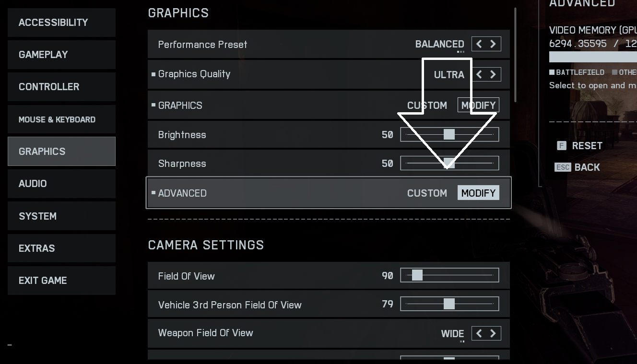
Task: Click Modify in the GRAPHICS row
Action: point(478,106)
